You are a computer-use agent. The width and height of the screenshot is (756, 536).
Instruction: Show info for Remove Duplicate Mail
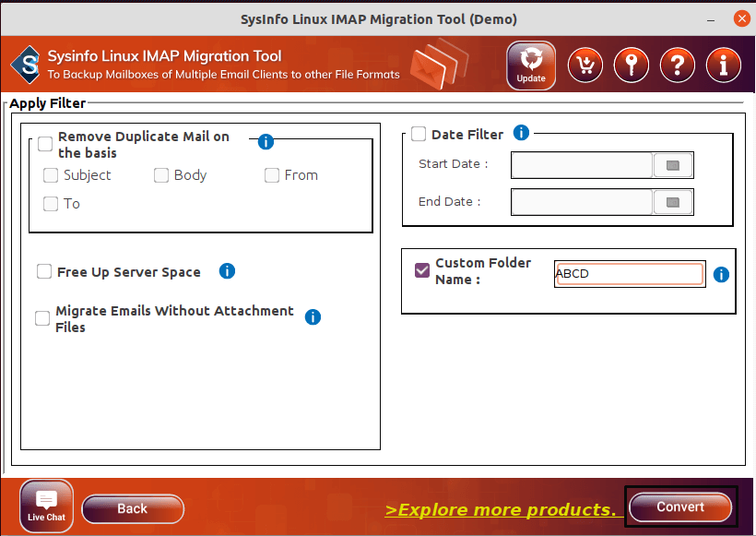click(x=266, y=141)
